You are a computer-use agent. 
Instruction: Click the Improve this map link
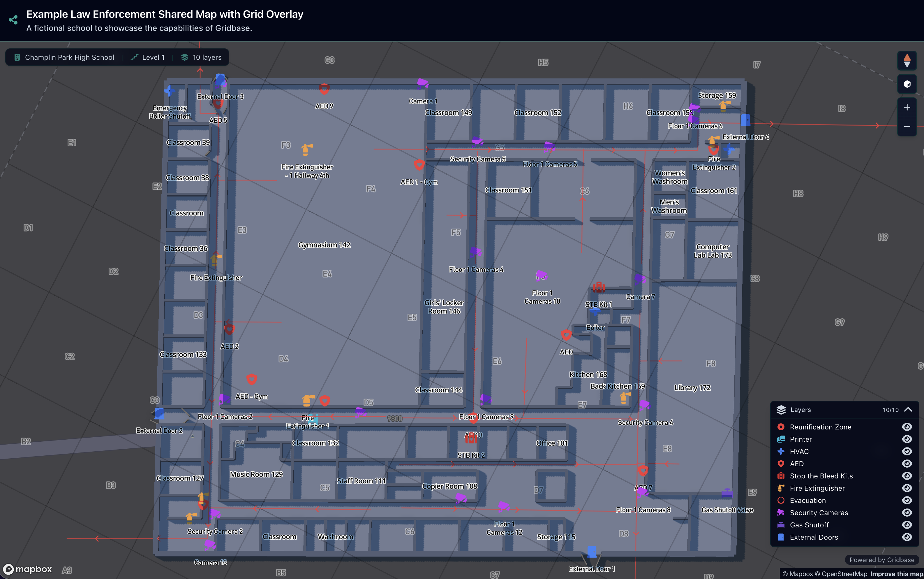[x=896, y=574]
